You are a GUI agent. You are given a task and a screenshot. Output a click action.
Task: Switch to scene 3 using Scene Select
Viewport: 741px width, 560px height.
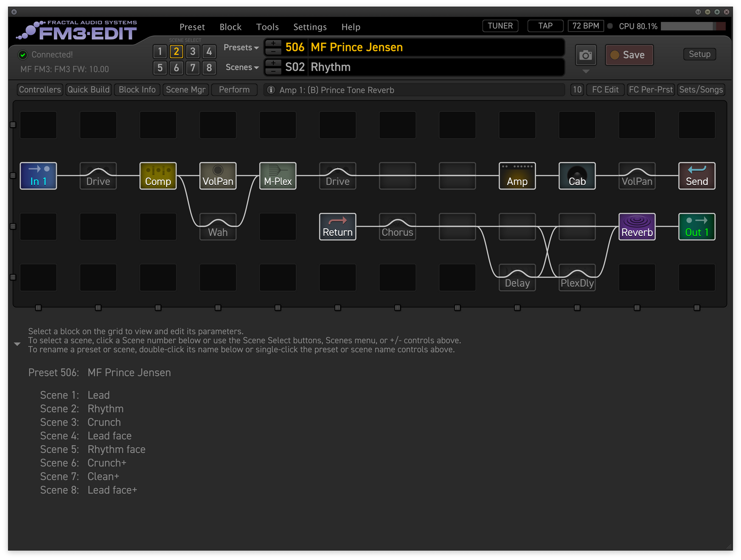pyautogui.click(x=193, y=51)
